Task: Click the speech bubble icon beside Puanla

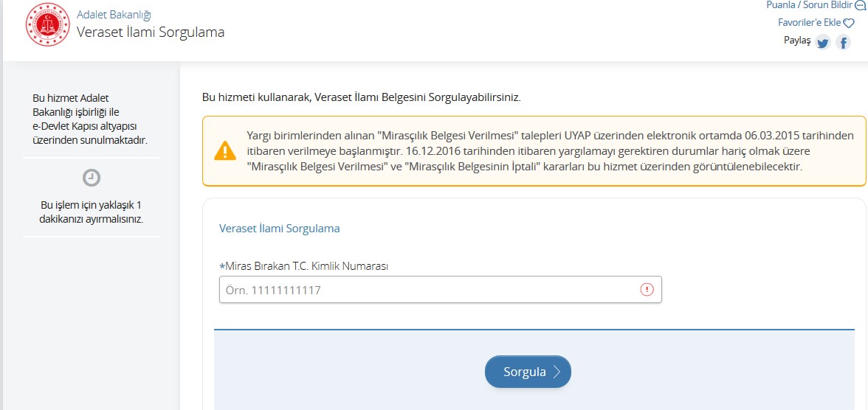Action: point(861,5)
